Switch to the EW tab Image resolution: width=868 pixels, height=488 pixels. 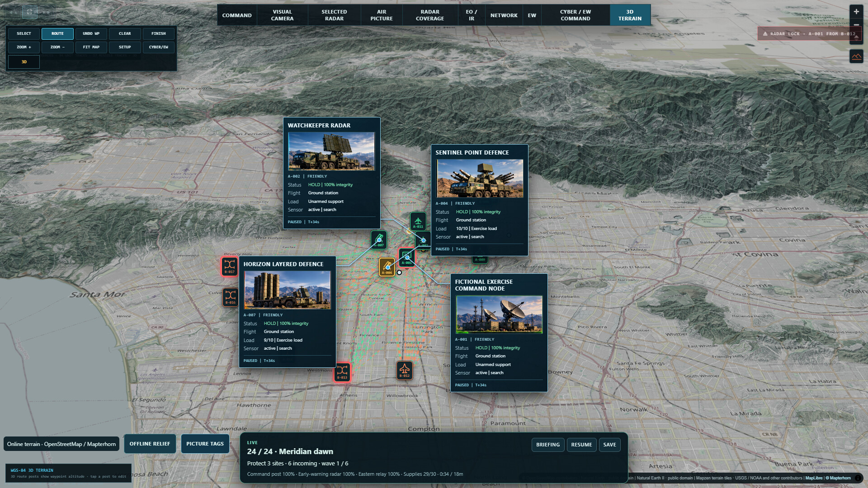532,15
